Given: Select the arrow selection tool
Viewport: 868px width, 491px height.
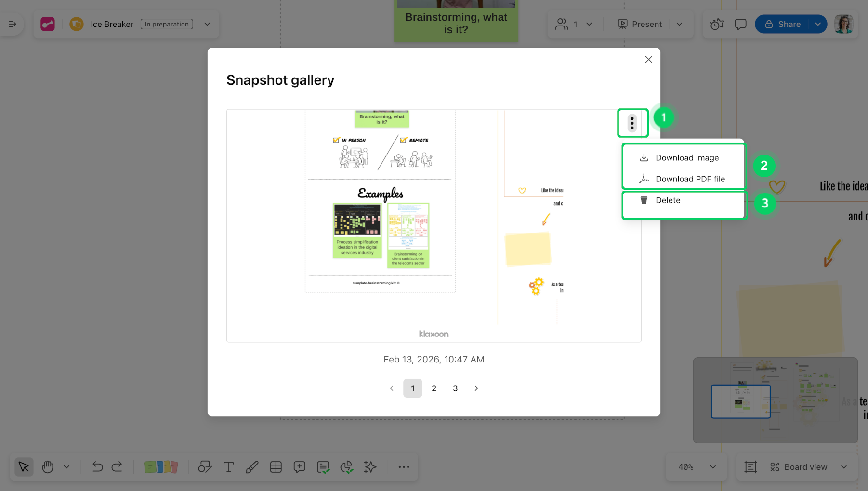Looking at the screenshot, I should [x=24, y=466].
